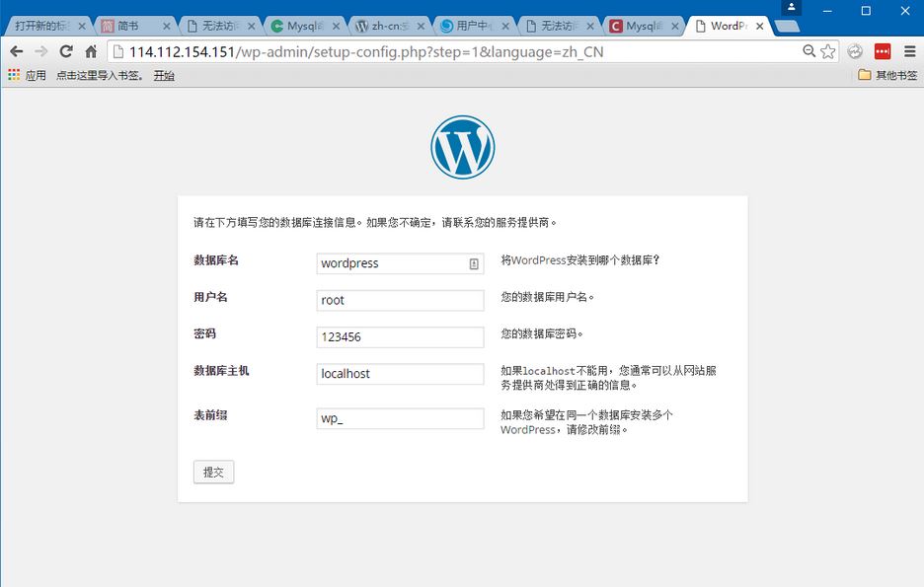Open the apps grid shortcut 应用
This screenshot has height=587, width=924.
(x=27, y=75)
